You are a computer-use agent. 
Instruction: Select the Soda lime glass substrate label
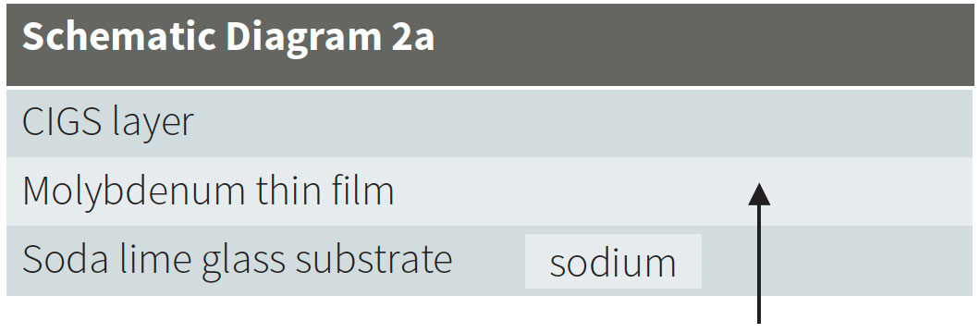coord(237,259)
